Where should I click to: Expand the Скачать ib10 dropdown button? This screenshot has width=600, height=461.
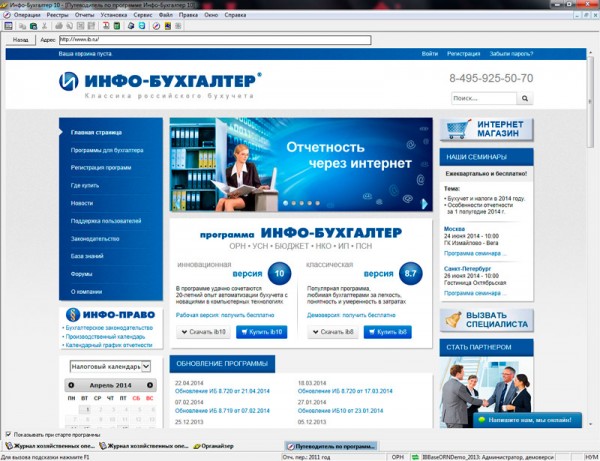204,332
